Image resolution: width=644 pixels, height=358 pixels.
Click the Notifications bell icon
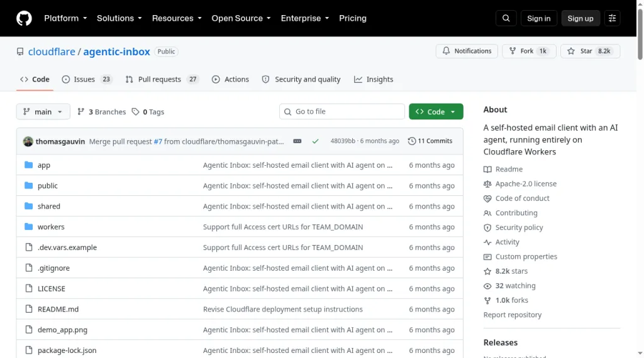click(x=446, y=51)
